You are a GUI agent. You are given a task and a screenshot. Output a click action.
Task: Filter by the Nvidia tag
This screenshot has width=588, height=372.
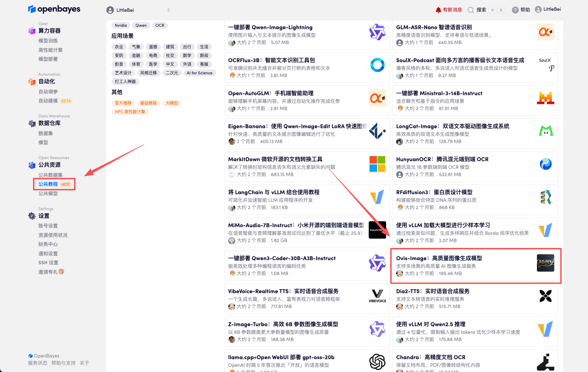(121, 25)
